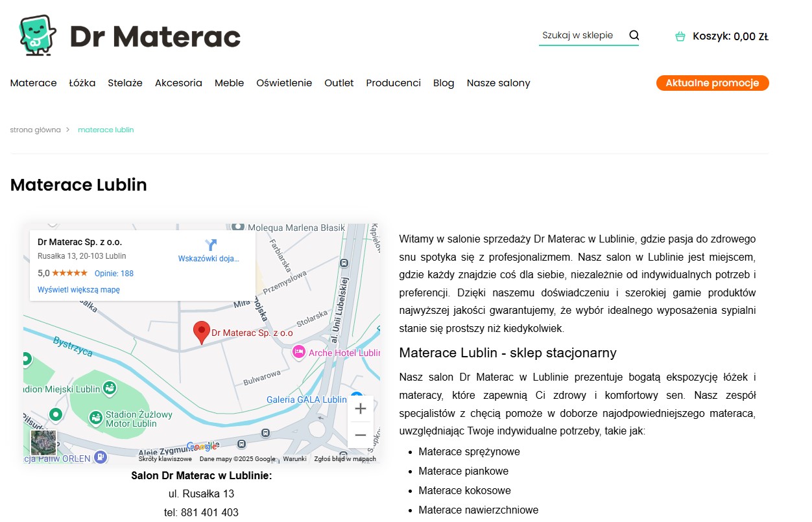Click the Aktualne promocje button
Viewport: 812px width, 522px height.
(712, 83)
